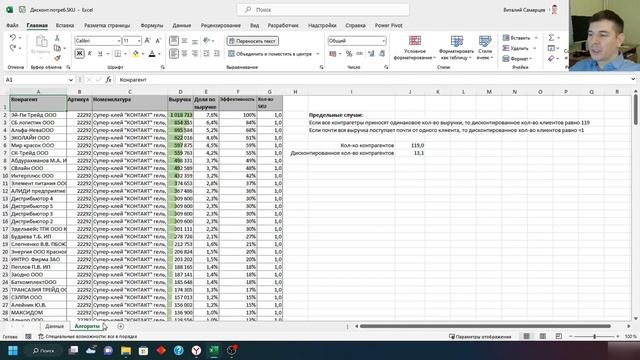Viewport: 640px width, 360px height.
Task: Apply the font color swatch
Action: pyautogui.click(x=152, y=54)
